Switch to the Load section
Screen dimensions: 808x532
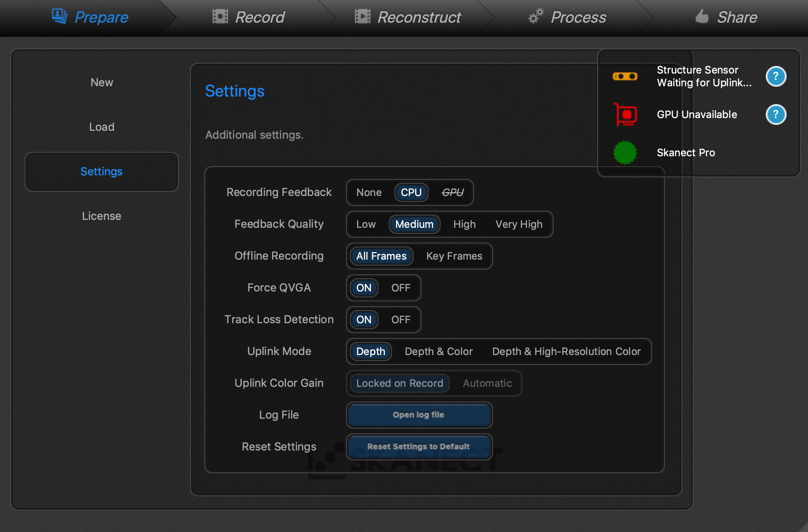point(101,127)
